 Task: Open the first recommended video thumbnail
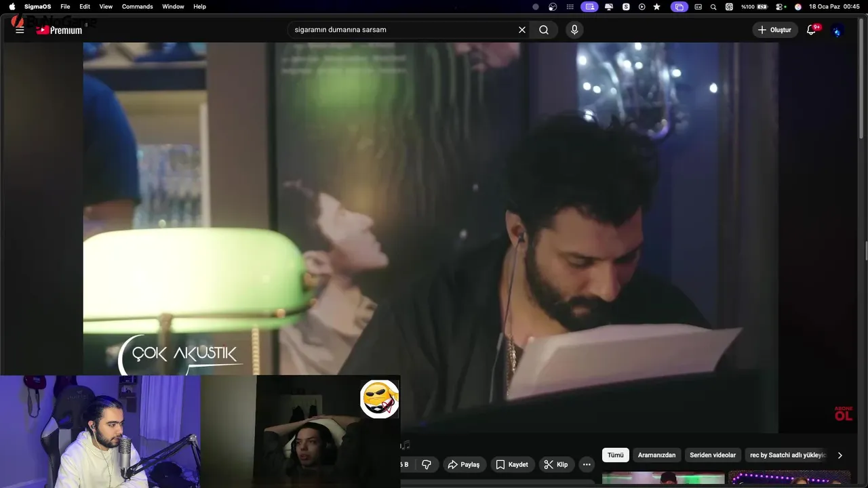click(663, 479)
